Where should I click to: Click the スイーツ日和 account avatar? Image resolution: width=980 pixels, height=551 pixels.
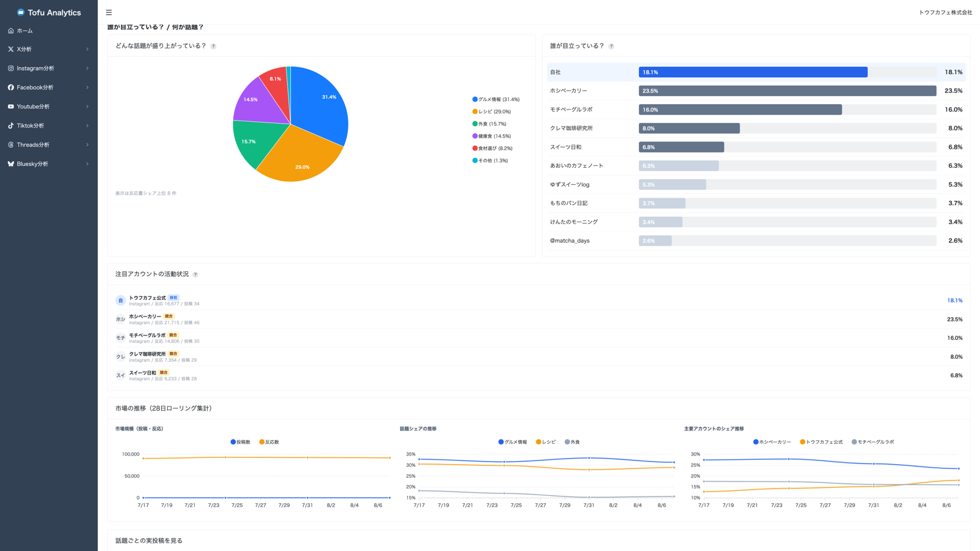121,375
